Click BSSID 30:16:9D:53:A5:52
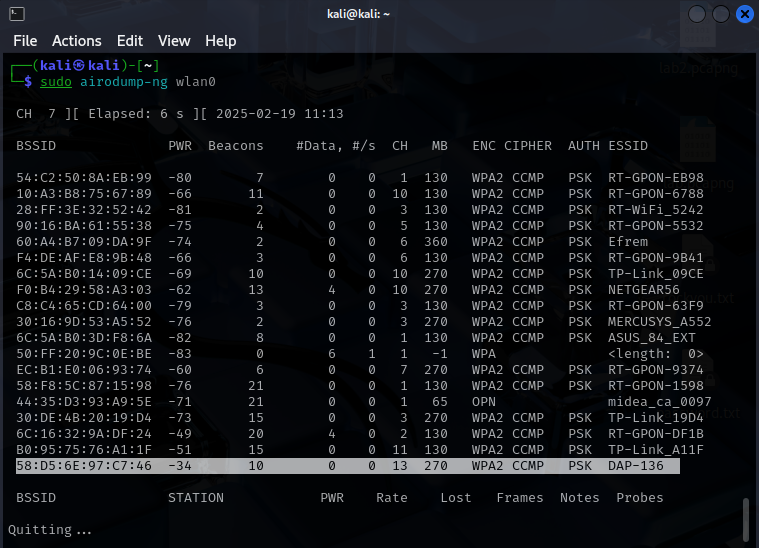This screenshot has width=759, height=548. 84,321
